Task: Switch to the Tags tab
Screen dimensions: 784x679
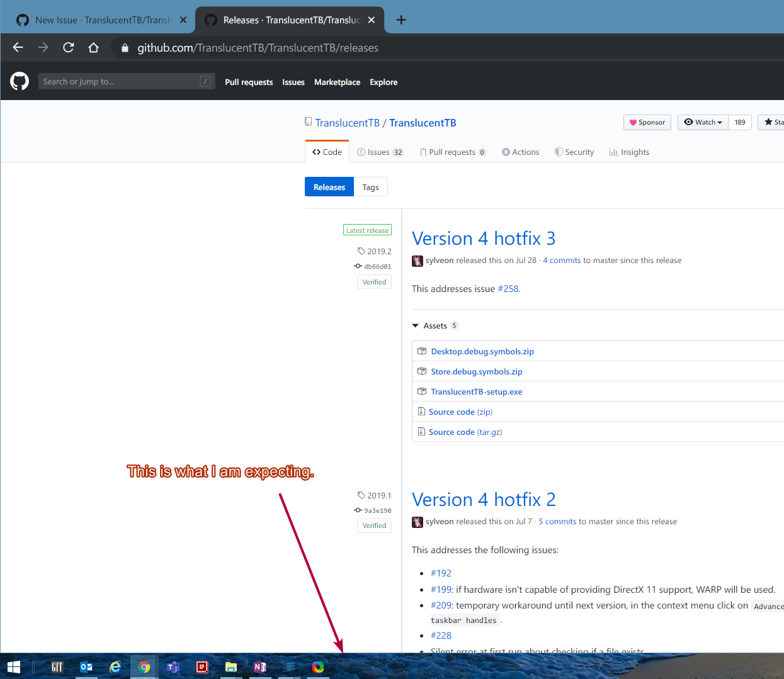Action: tap(370, 186)
